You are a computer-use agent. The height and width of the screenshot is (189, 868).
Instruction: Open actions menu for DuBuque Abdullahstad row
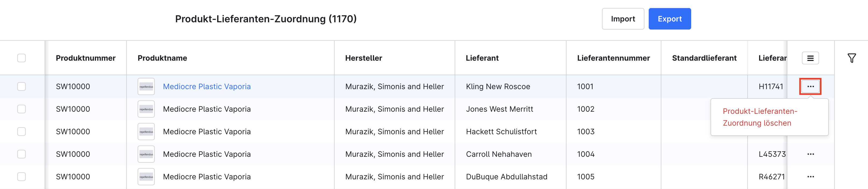(810, 177)
